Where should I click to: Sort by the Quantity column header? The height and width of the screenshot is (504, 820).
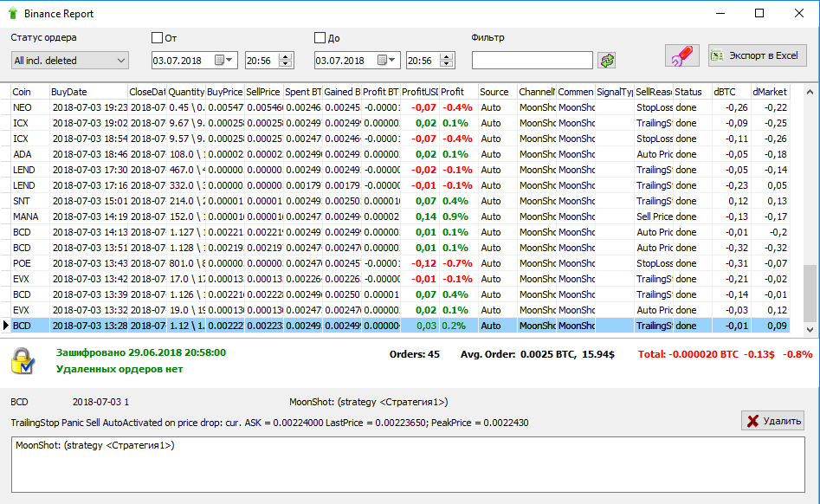pos(185,92)
